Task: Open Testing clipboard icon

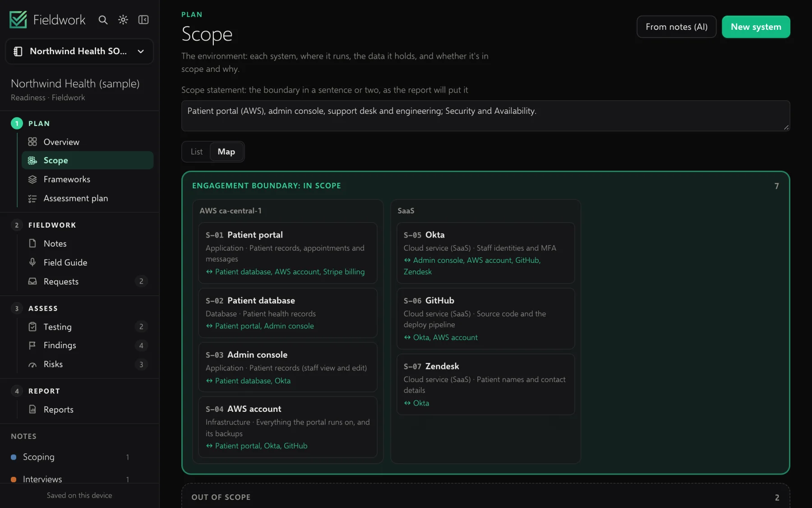Action: (32, 326)
